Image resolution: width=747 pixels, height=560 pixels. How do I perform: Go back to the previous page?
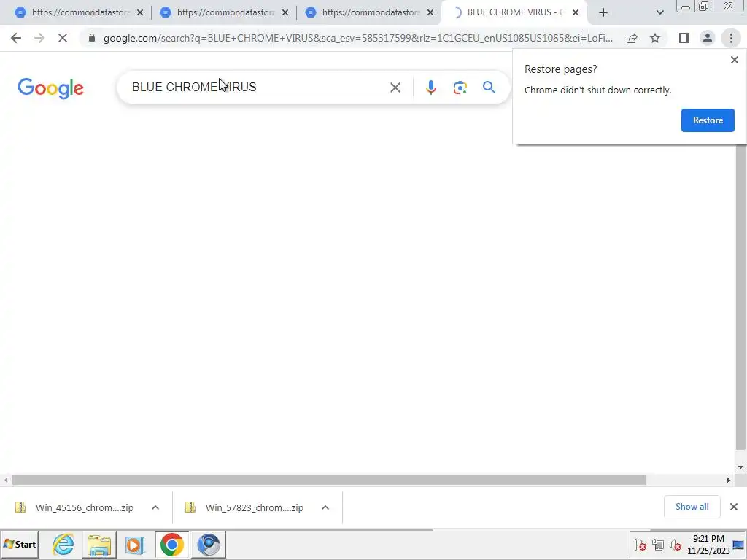tap(16, 38)
